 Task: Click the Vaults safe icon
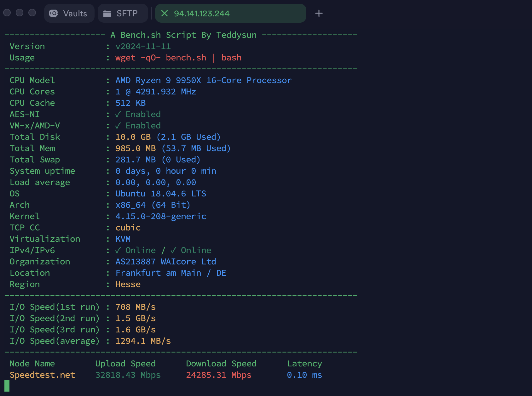click(54, 14)
